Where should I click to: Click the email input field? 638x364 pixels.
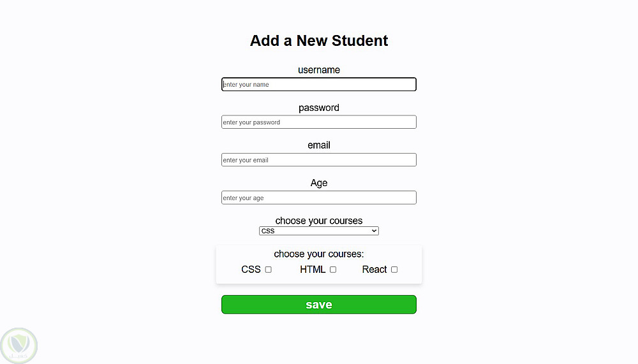point(319,160)
